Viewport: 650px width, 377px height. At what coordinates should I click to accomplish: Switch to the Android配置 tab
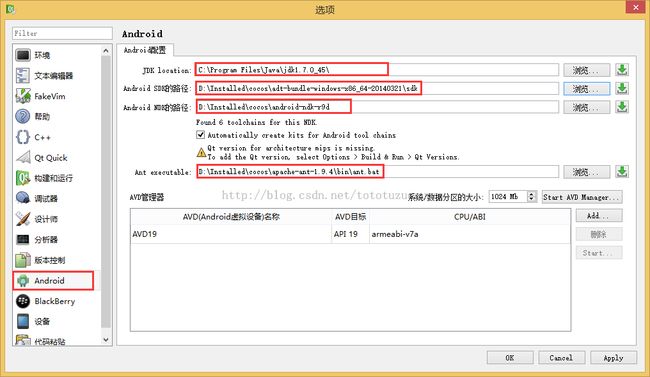click(145, 50)
